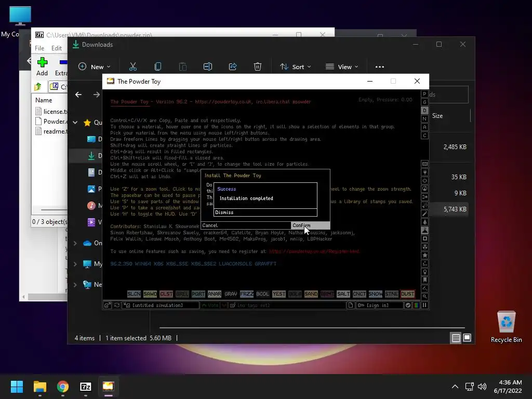The height and width of the screenshot is (399, 532).
Task: Click Confirm in the Install dialog
Action: coord(311,225)
